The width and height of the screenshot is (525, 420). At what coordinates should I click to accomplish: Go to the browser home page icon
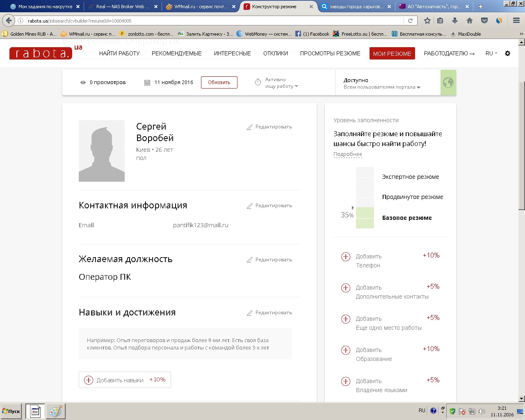coord(470,21)
